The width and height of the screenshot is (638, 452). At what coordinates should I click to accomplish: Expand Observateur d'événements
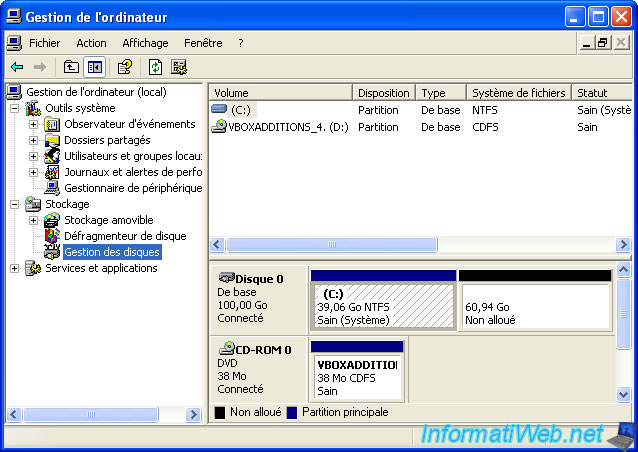pos(33,124)
